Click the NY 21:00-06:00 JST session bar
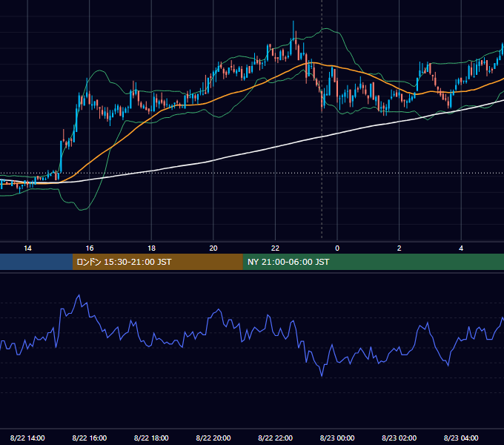This screenshot has width=504, height=445. click(373, 262)
